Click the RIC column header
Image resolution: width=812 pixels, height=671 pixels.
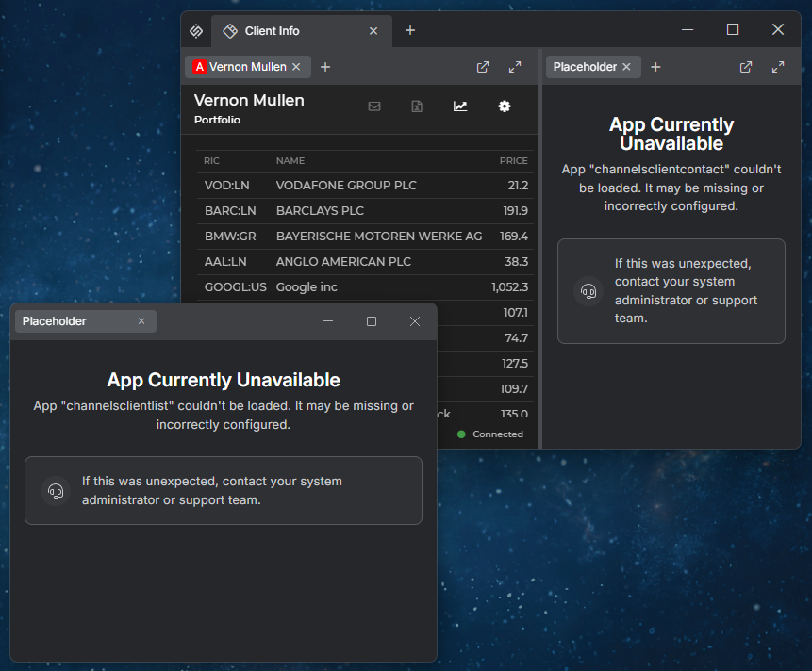click(x=212, y=161)
